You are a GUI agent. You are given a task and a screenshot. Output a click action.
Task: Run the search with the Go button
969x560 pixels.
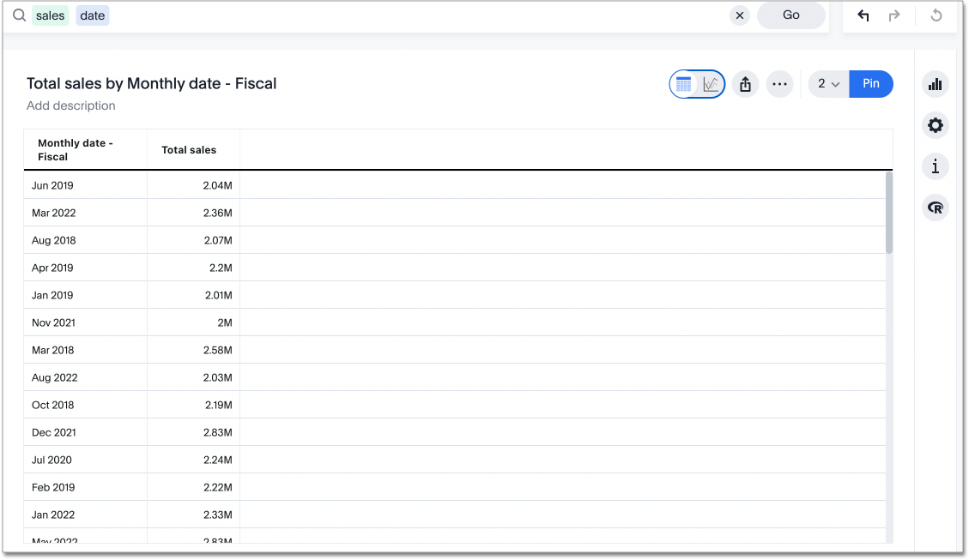point(790,15)
